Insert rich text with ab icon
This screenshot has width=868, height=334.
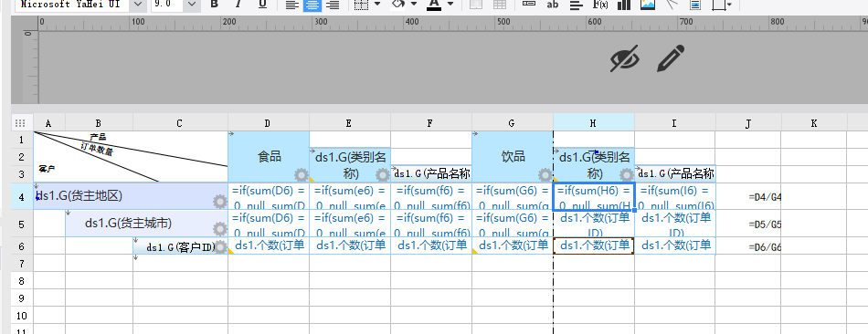tap(552, 5)
